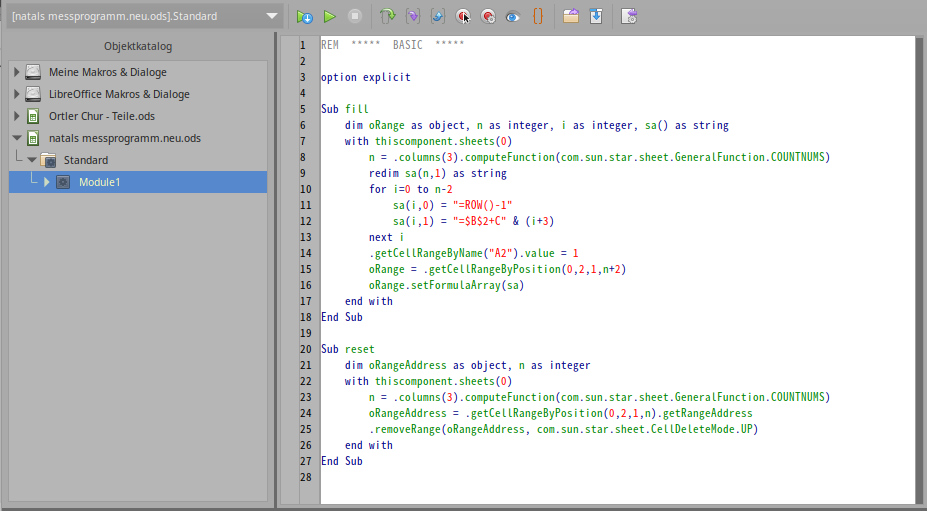Viewport: 927px width, 511px height.
Task: Click the natals messprogramm spreadsheet document icon
Action: [x=33, y=138]
